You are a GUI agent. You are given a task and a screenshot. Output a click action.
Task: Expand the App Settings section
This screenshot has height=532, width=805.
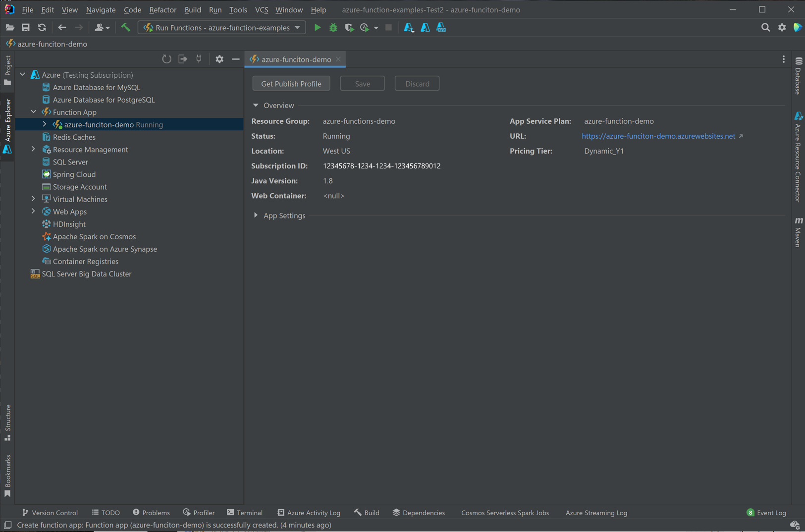[x=256, y=215]
